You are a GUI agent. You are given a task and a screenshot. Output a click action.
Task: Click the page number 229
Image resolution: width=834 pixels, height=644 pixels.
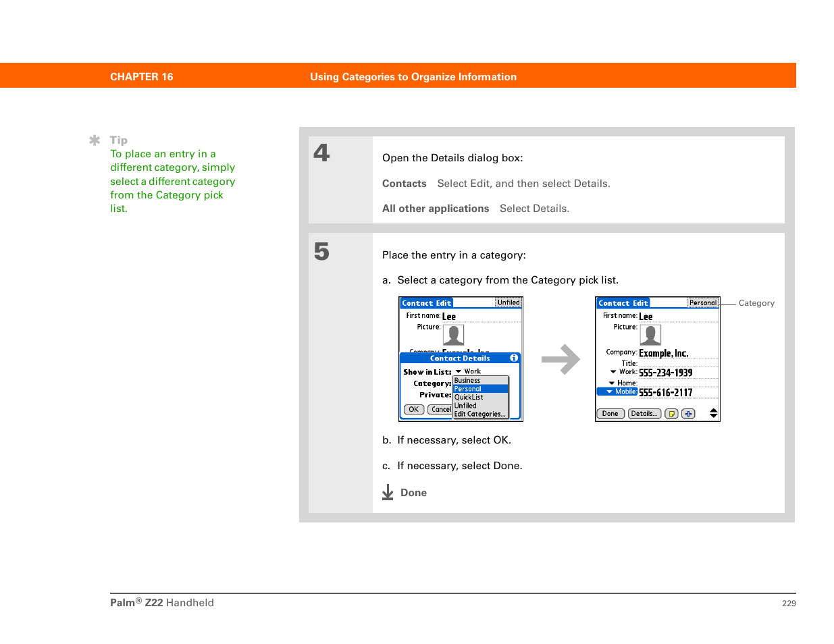point(789,603)
